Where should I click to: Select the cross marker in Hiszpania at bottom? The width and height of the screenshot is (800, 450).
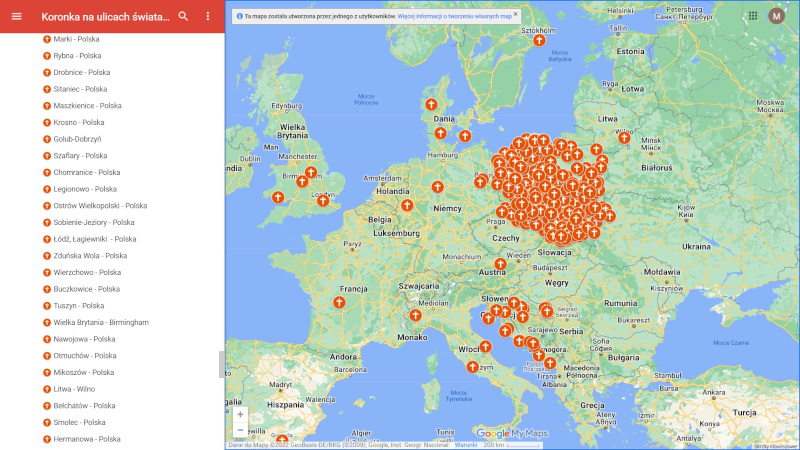click(282, 441)
